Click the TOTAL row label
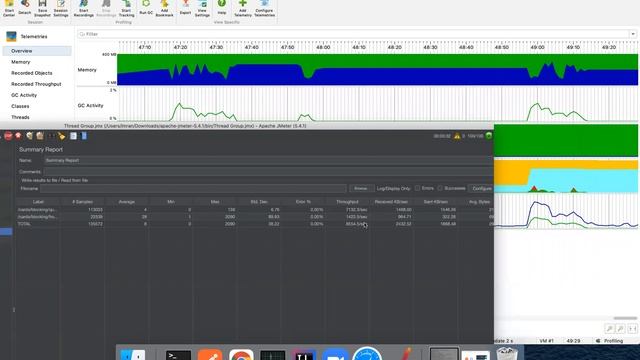Viewport: 640px width, 360px height. pyautogui.click(x=24, y=224)
